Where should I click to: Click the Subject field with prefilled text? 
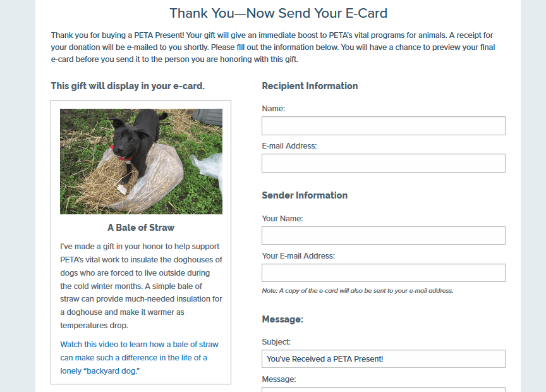(x=383, y=359)
